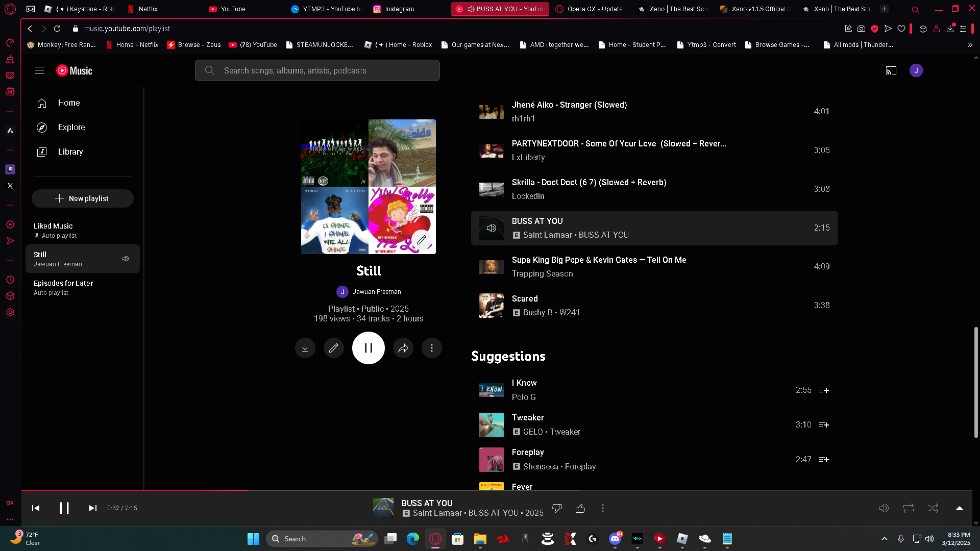Open the Ytmp3 - Convert bookmark
The width and height of the screenshot is (980, 551).
706,45
